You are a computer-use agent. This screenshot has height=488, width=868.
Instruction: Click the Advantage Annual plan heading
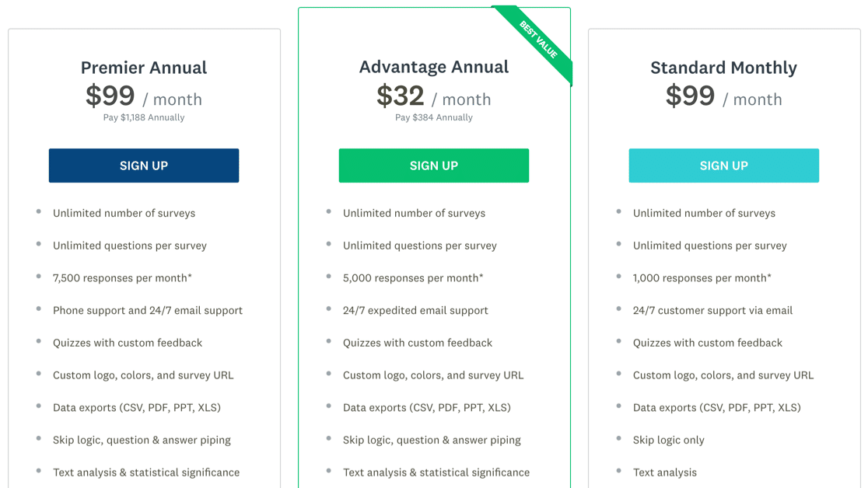click(x=434, y=67)
